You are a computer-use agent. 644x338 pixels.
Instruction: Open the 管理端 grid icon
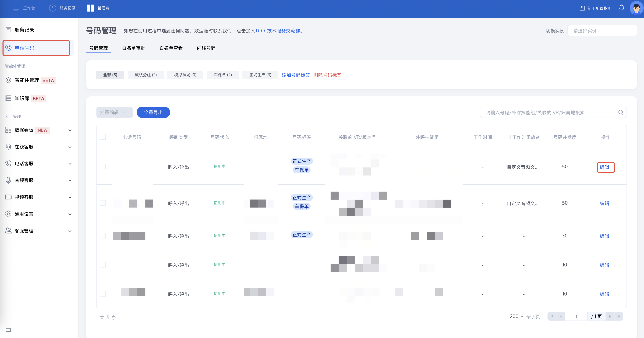click(90, 8)
